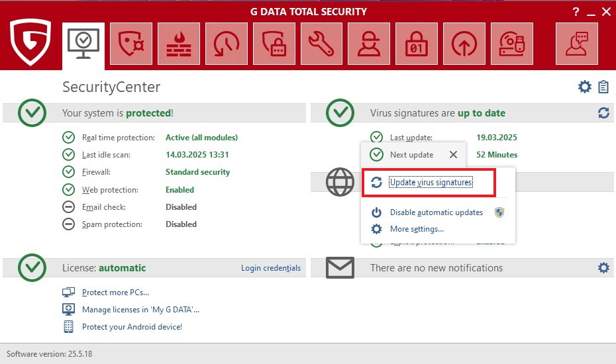
Task: Click the Android device phone icon
Action: [x=68, y=327]
